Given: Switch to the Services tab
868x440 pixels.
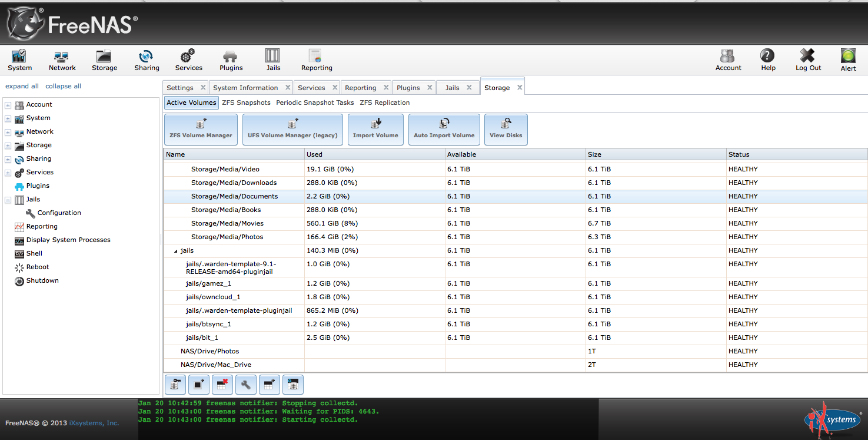Looking at the screenshot, I should coord(311,88).
